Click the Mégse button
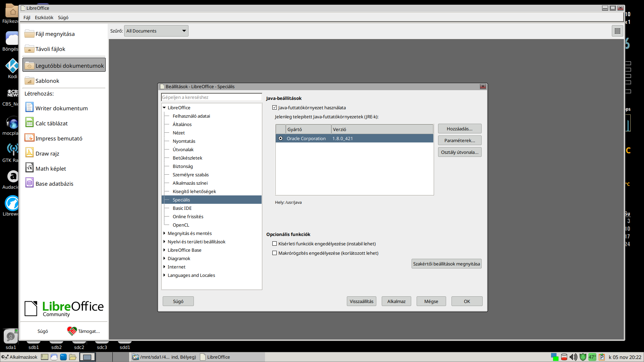The width and height of the screenshot is (644, 362). pos(431,301)
